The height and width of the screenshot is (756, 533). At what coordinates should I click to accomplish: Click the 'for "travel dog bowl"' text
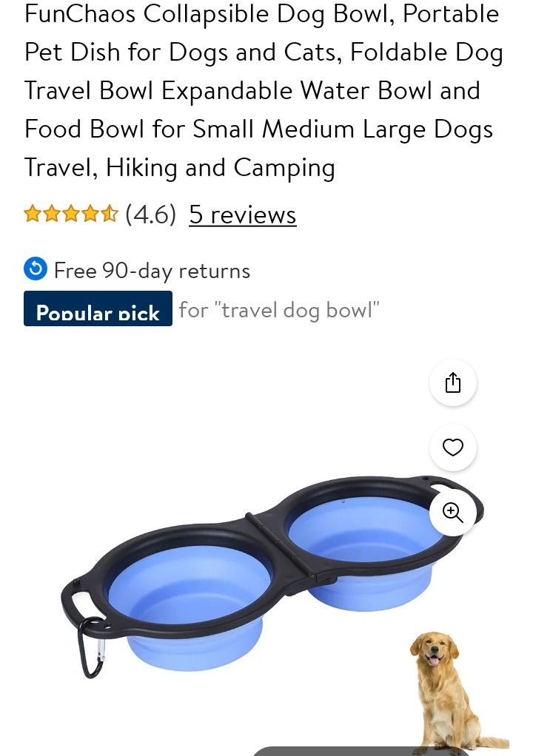pyautogui.click(x=279, y=309)
